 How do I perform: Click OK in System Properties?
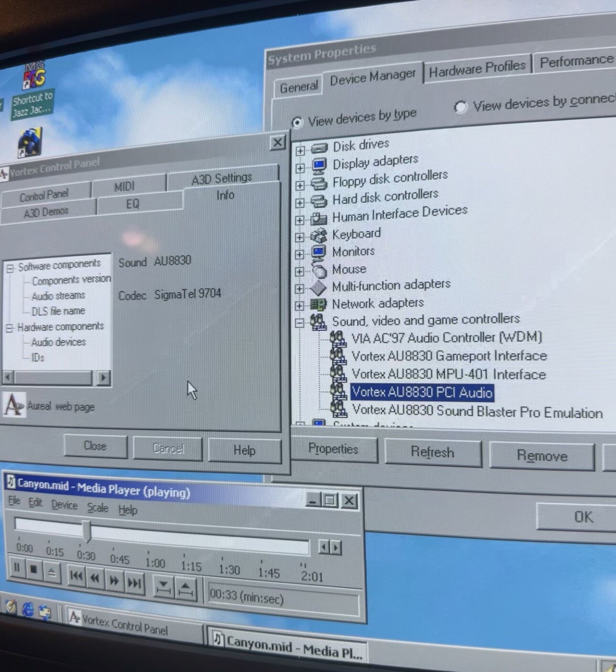coord(583,517)
